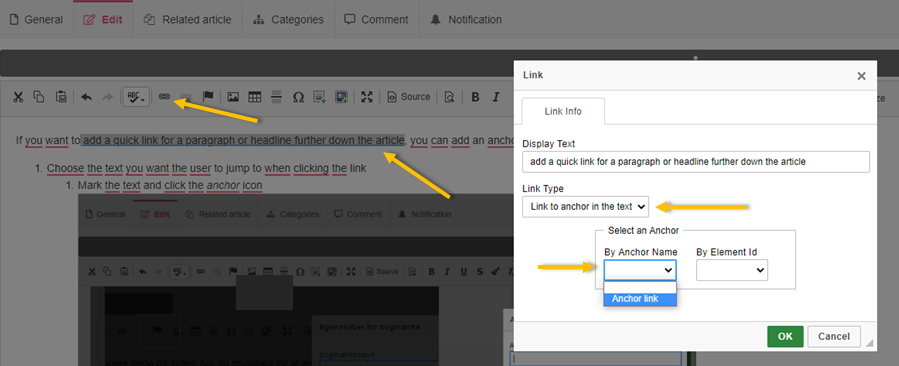Click the first insert icon after Omega
Viewport: 899px width, 366px height.
(320, 97)
